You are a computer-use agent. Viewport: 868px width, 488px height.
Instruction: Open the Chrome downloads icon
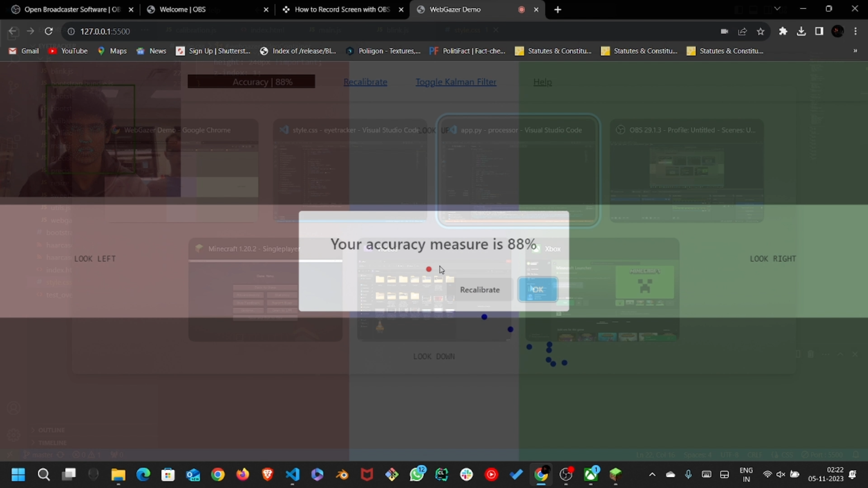pos(801,31)
